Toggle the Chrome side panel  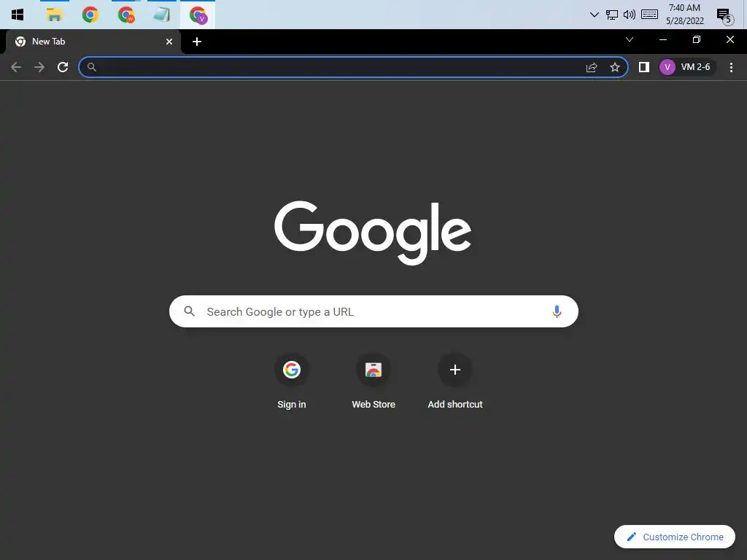(x=643, y=67)
